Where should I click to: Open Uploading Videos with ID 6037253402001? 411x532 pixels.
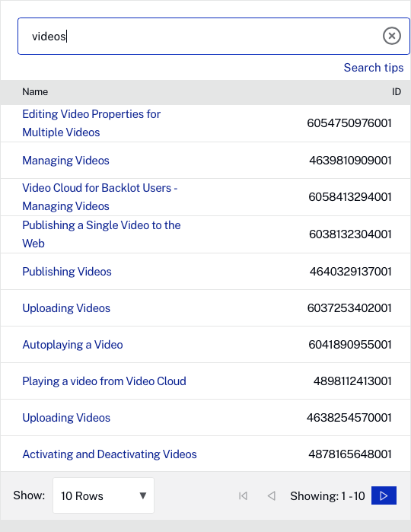click(x=66, y=308)
